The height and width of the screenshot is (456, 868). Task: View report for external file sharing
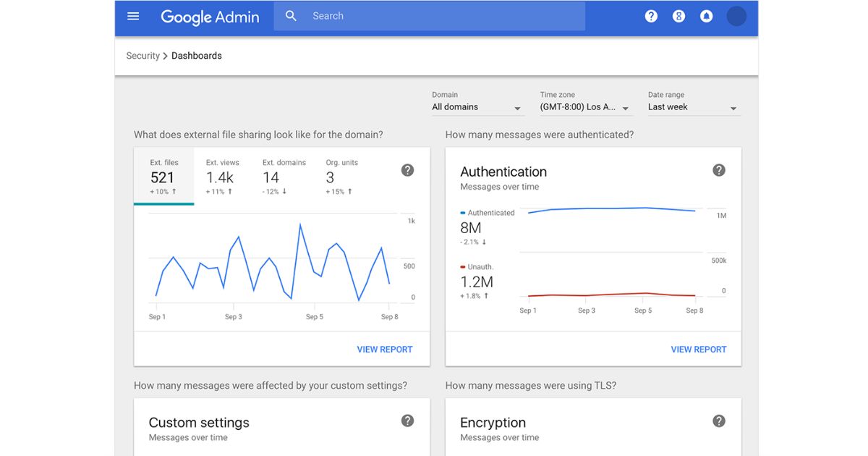pos(384,349)
